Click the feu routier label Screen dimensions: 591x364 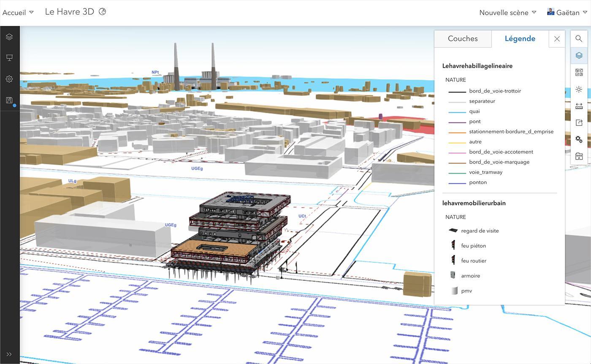point(474,261)
